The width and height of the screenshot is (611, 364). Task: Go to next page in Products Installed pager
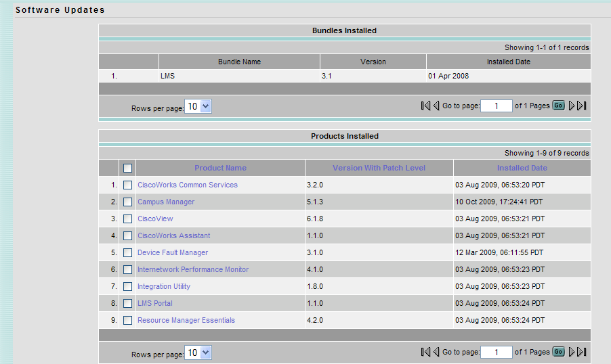pos(571,352)
